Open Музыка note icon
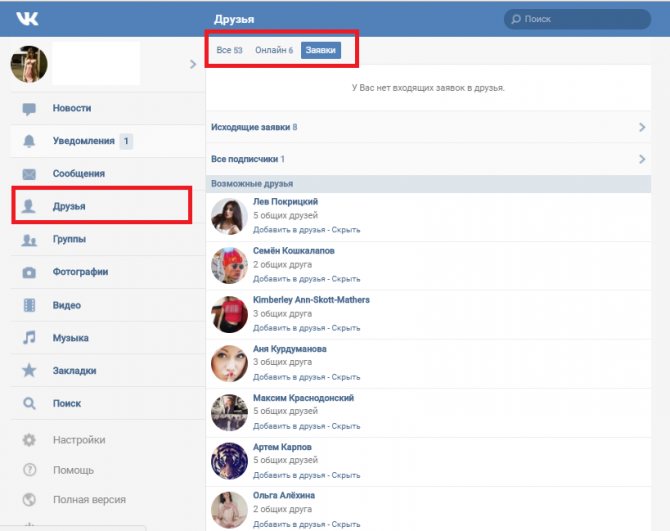 coord(29,337)
